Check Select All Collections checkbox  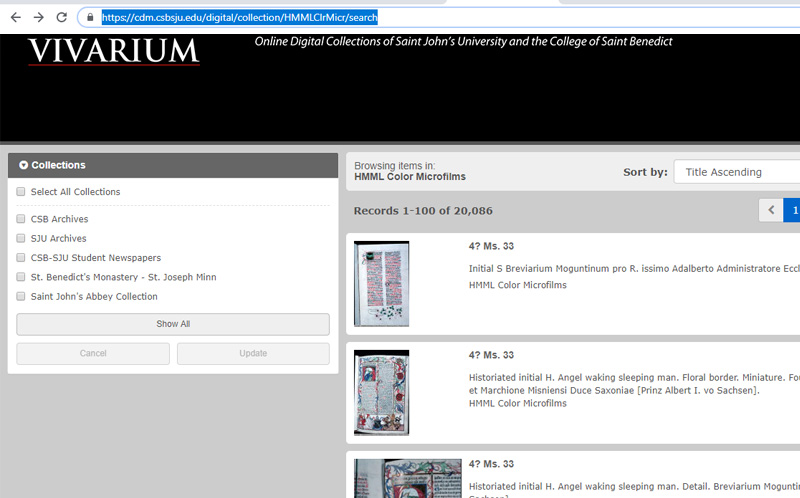(x=21, y=192)
